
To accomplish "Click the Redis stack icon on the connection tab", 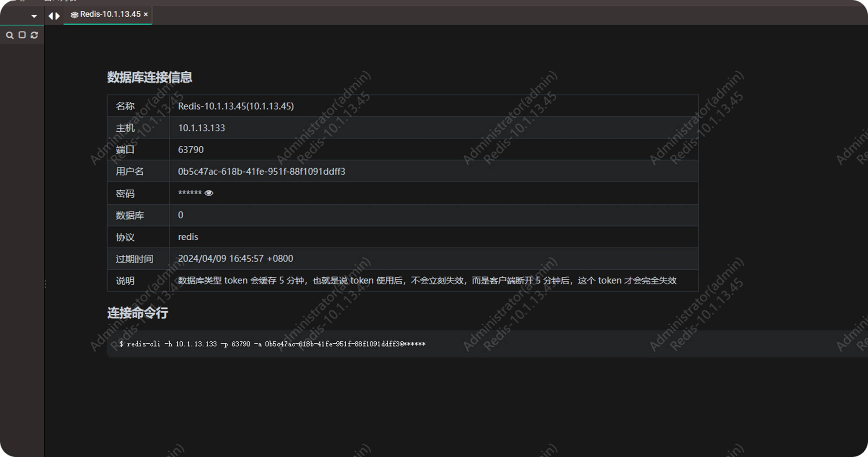I will point(74,15).
